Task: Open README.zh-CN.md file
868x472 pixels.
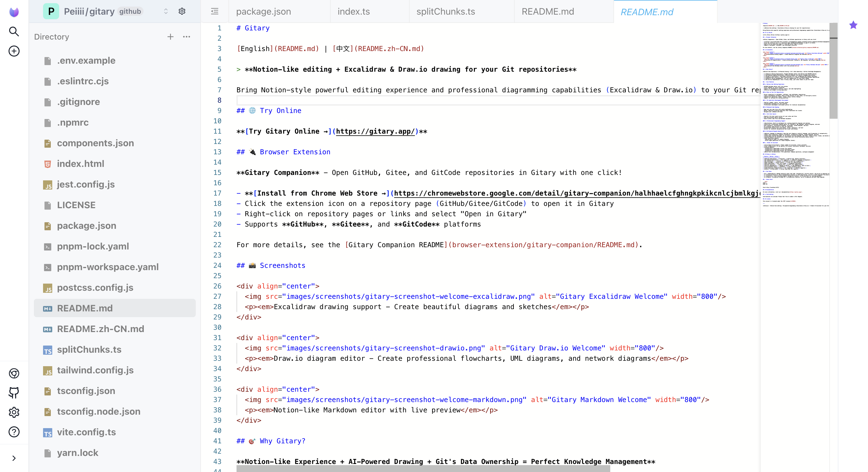Action: [115, 329]
